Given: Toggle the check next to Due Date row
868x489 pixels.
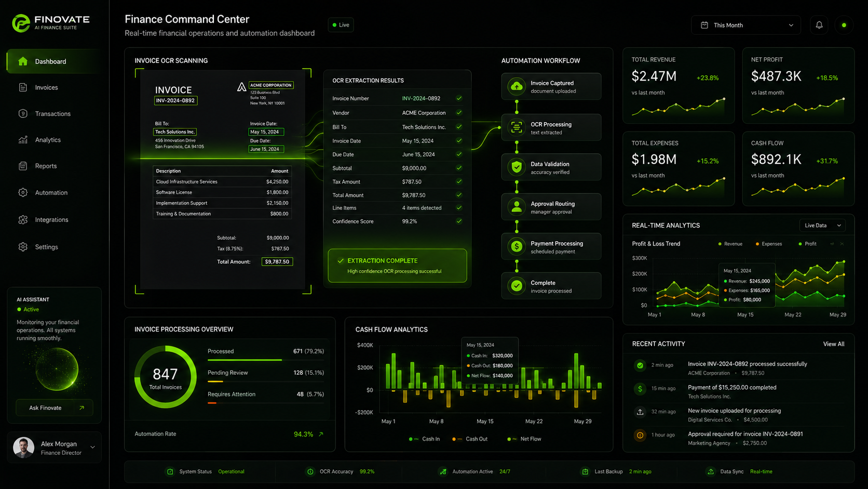Looking at the screenshot, I should (459, 154).
